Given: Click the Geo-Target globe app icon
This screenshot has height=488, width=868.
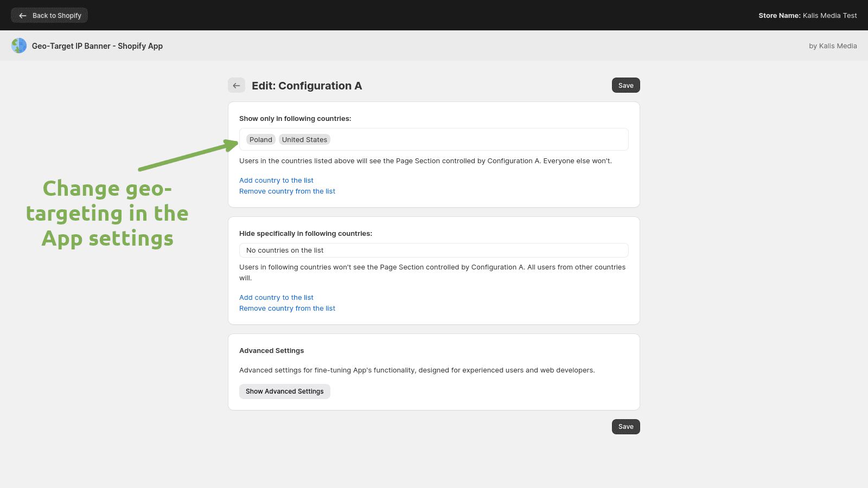Looking at the screenshot, I should pyautogui.click(x=19, y=46).
